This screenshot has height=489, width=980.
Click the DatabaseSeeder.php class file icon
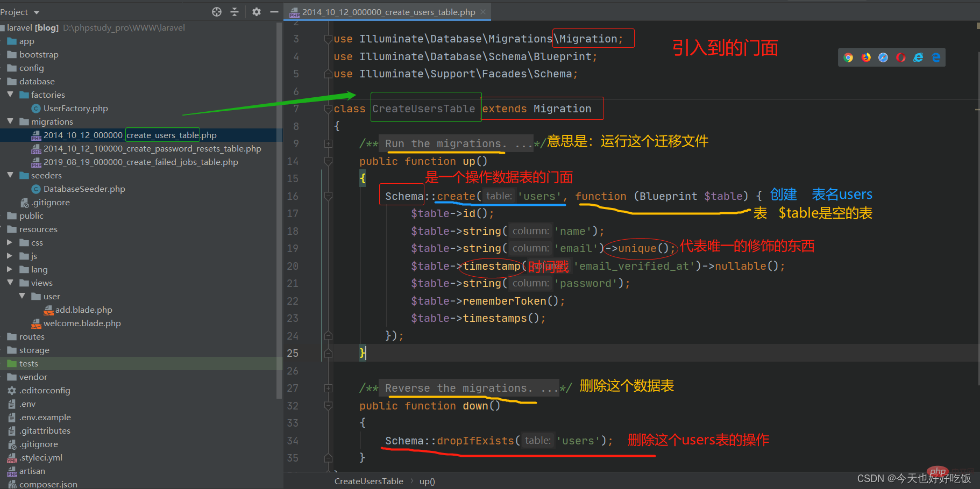click(36, 189)
